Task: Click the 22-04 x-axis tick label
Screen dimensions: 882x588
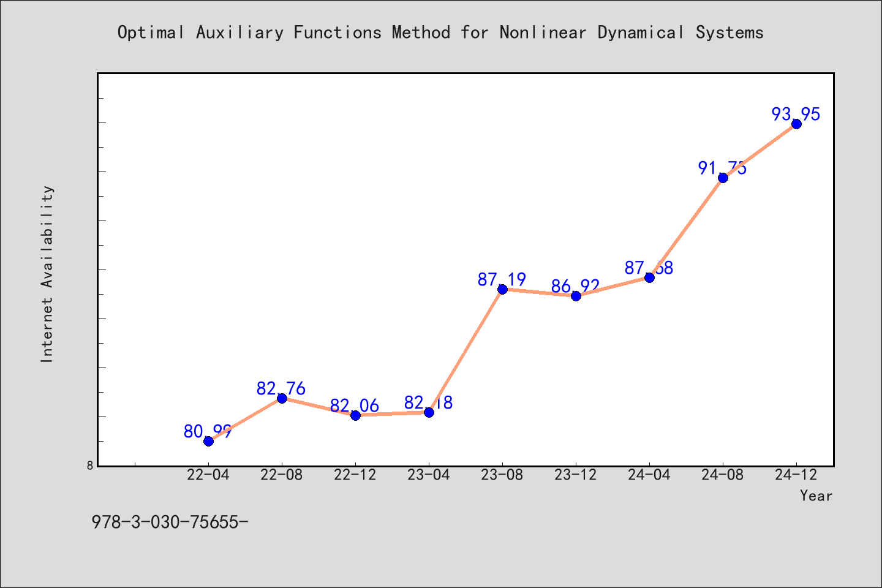Action: (208, 475)
